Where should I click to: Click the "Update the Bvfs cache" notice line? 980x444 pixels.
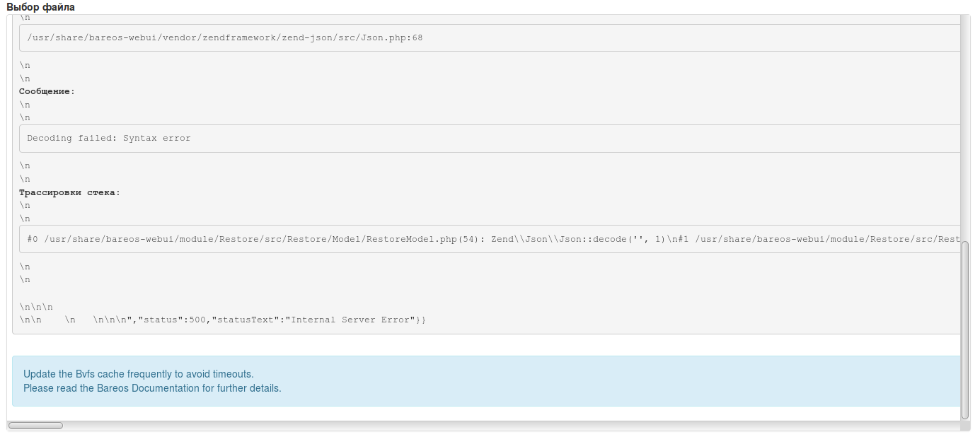coord(139,374)
